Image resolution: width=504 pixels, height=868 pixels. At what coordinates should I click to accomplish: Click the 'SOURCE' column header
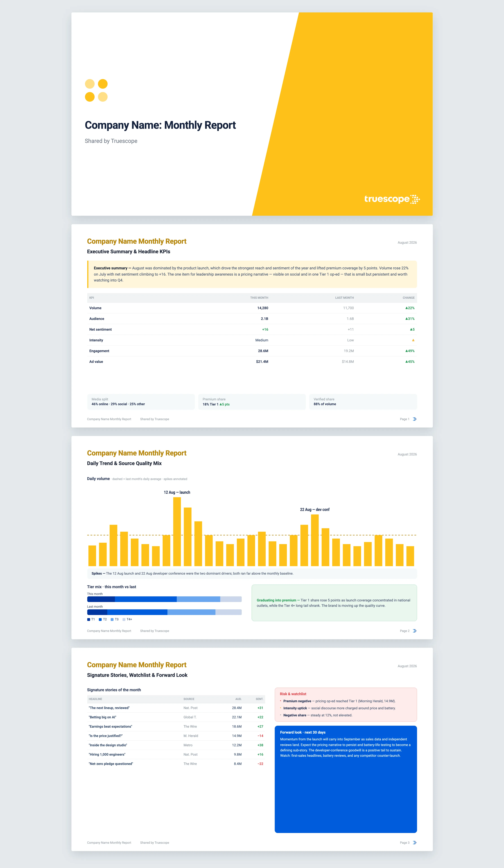tap(189, 699)
